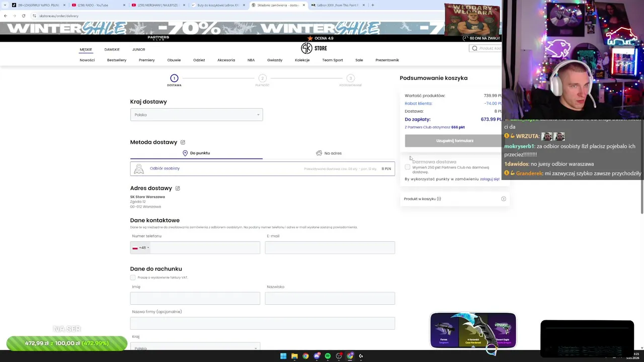The image size is (644, 362).
Task: Switch to the Na adres tab
Action: pyautogui.click(x=329, y=153)
